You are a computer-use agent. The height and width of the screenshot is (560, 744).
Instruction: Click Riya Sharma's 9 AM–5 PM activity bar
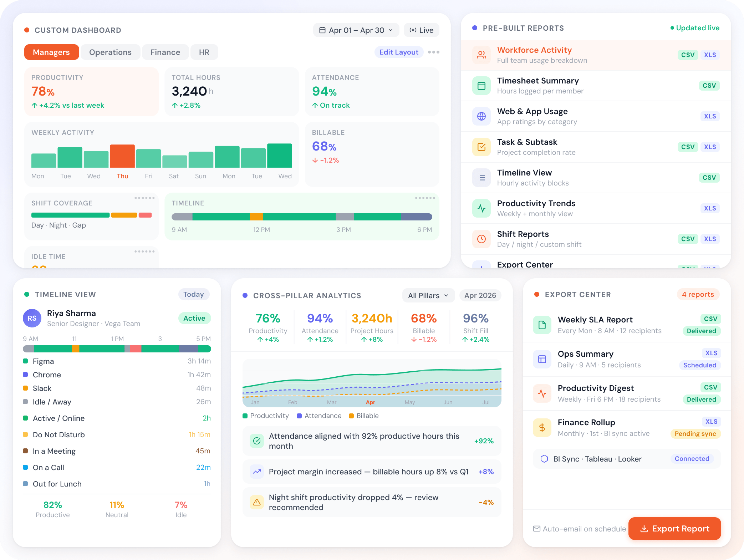[x=117, y=349]
